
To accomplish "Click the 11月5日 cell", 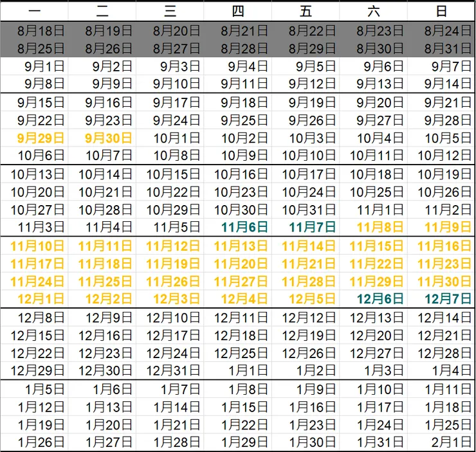I will click(x=170, y=227).
